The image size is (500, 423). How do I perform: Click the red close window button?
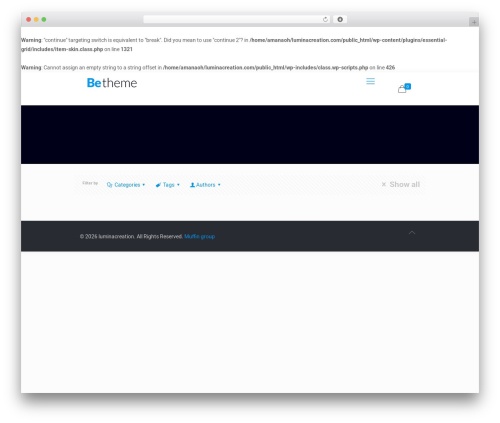29,19
